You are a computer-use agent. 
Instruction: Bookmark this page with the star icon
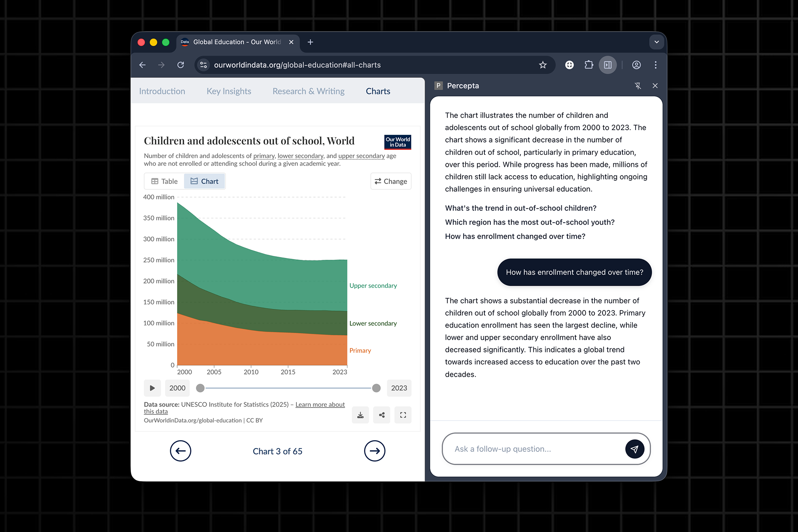[543, 65]
